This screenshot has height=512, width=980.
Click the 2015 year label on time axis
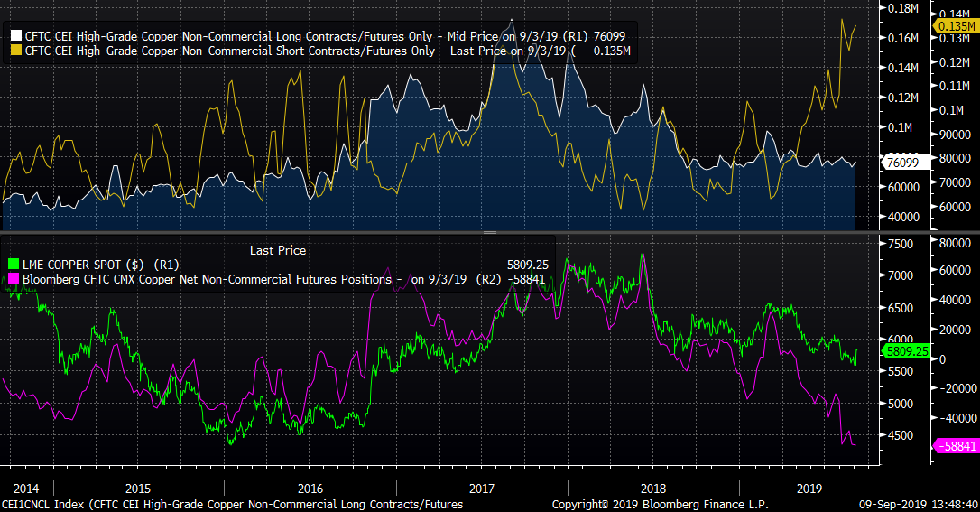138,489
